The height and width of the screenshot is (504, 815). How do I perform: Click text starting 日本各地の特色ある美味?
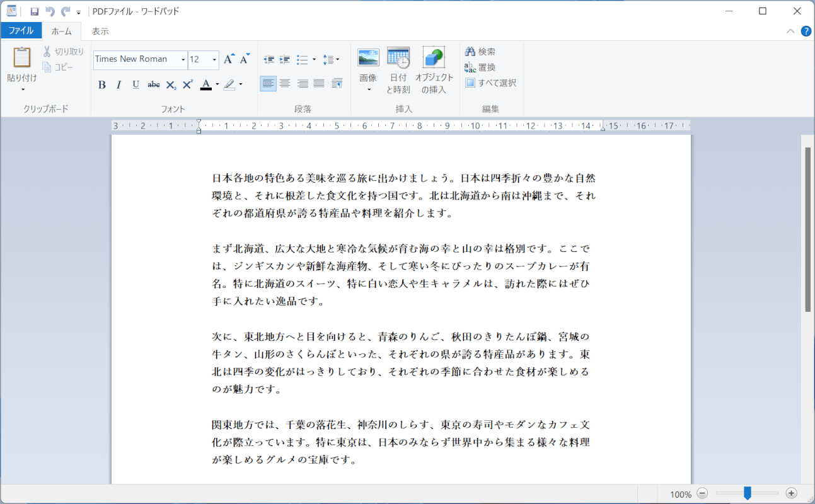[403, 178]
